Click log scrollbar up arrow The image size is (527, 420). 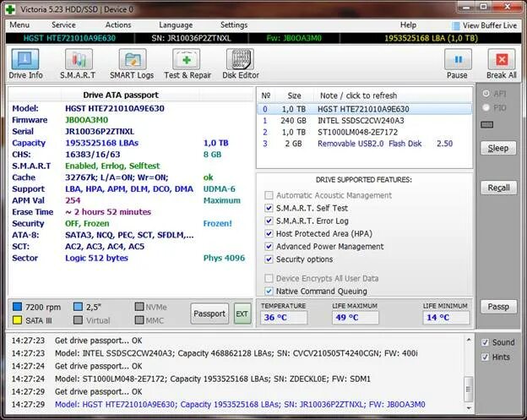coord(469,340)
